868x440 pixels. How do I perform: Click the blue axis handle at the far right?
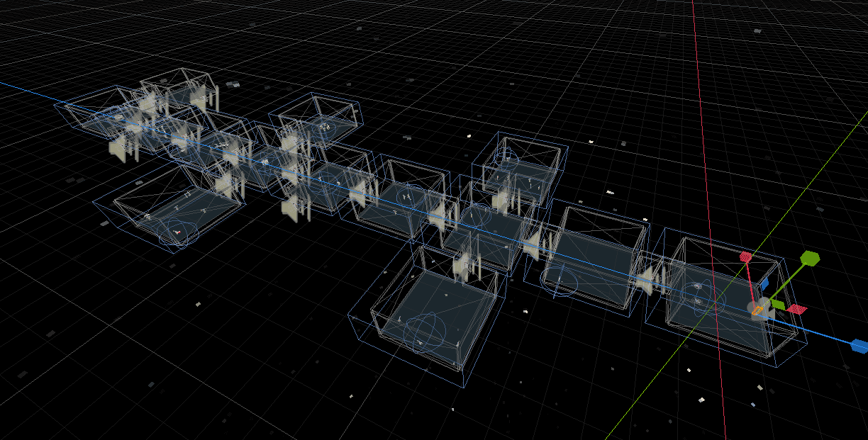pyautogui.click(x=859, y=346)
